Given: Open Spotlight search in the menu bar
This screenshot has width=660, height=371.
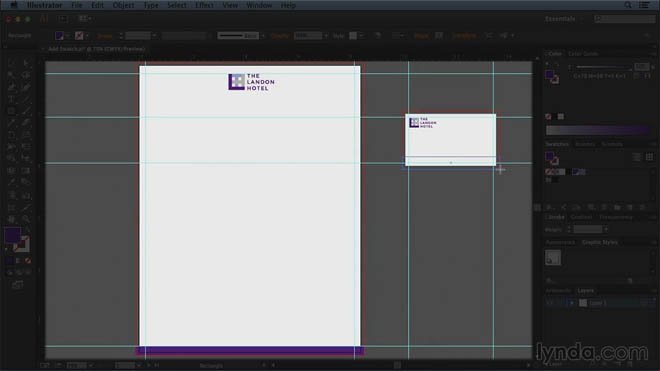Looking at the screenshot, I should 628,5.
